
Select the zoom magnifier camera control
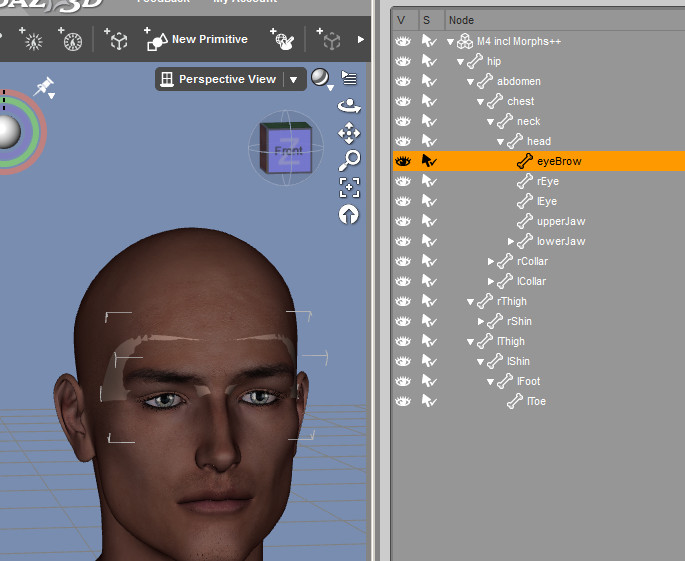[x=349, y=160]
